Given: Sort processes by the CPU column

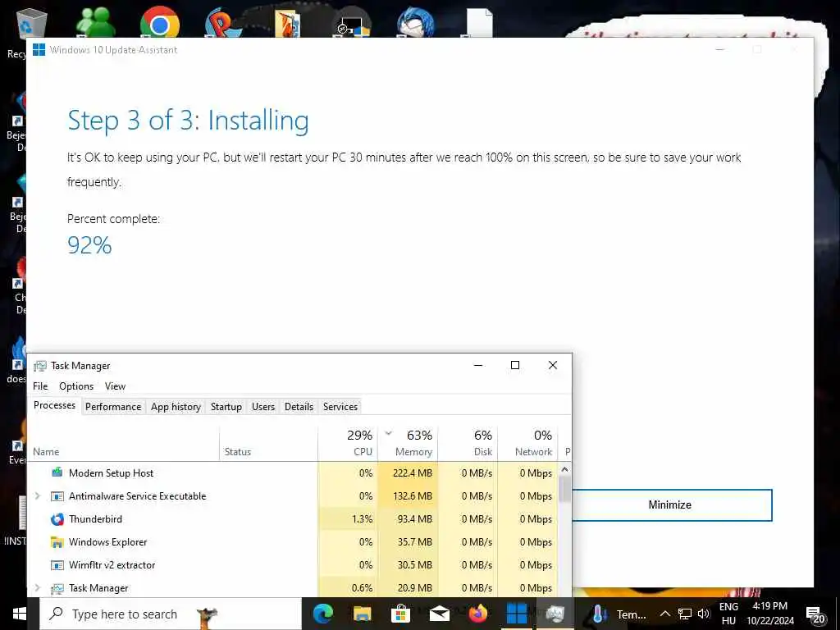Looking at the screenshot, I should 348,444.
